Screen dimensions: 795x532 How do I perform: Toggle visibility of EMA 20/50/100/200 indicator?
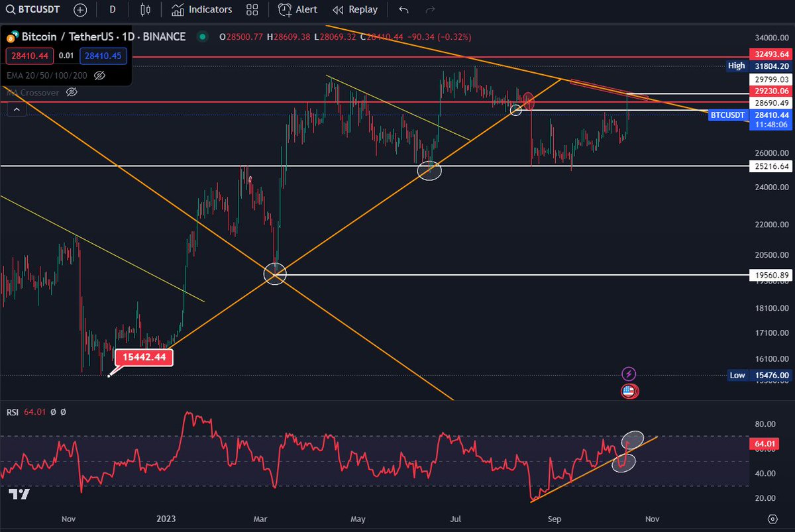100,76
